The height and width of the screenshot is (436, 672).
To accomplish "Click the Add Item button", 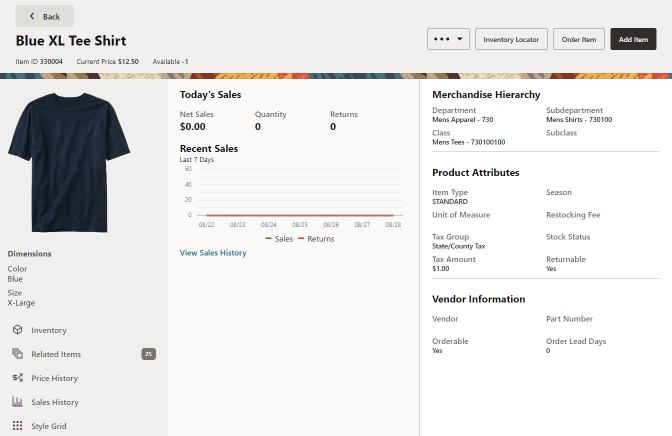I will tap(633, 39).
